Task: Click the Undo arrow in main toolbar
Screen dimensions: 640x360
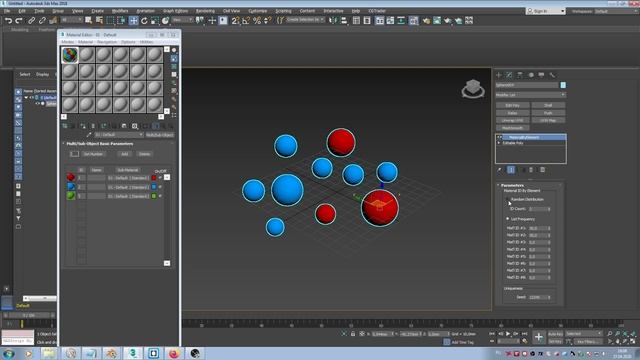Action: pos(9,20)
